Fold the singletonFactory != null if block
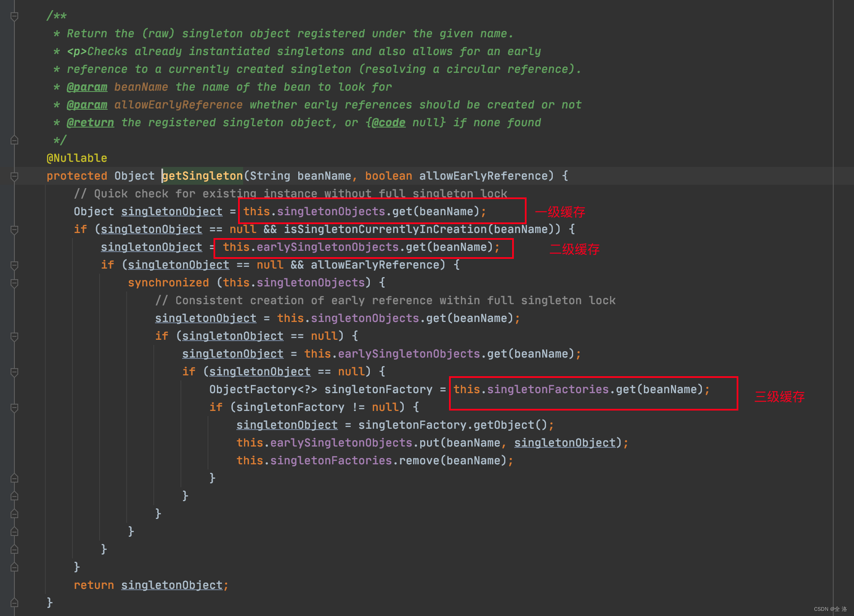The image size is (854, 616). pos(14,408)
